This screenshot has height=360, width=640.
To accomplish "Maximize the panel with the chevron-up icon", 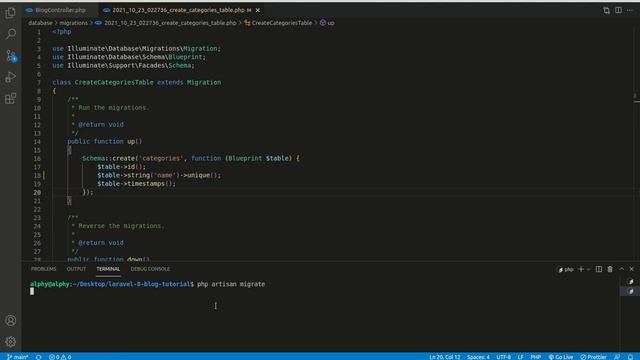I will tap(621, 269).
